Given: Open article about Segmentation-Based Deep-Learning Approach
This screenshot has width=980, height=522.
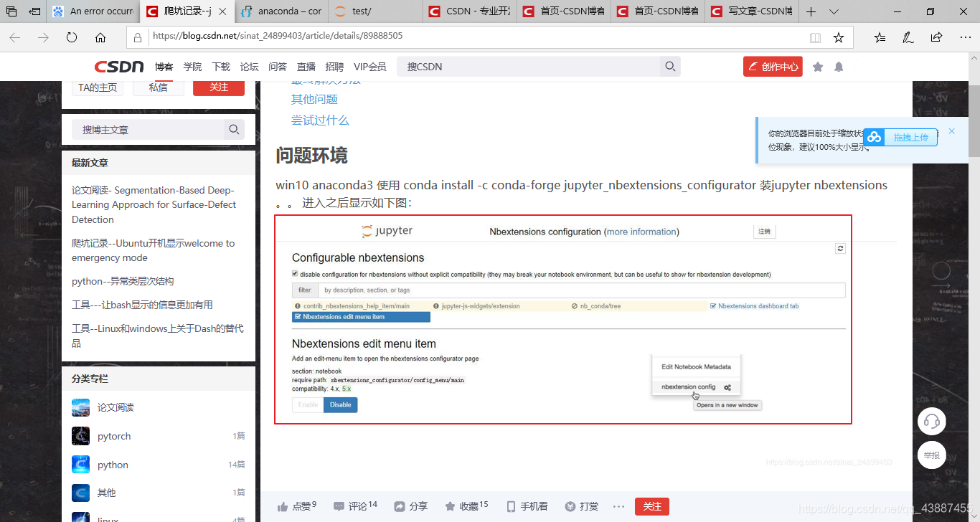Looking at the screenshot, I should coord(154,205).
